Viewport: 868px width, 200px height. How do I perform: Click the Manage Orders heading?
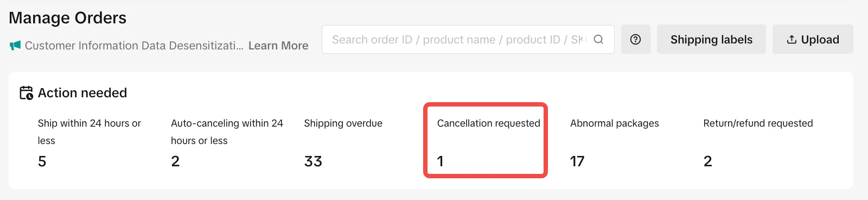67,18
